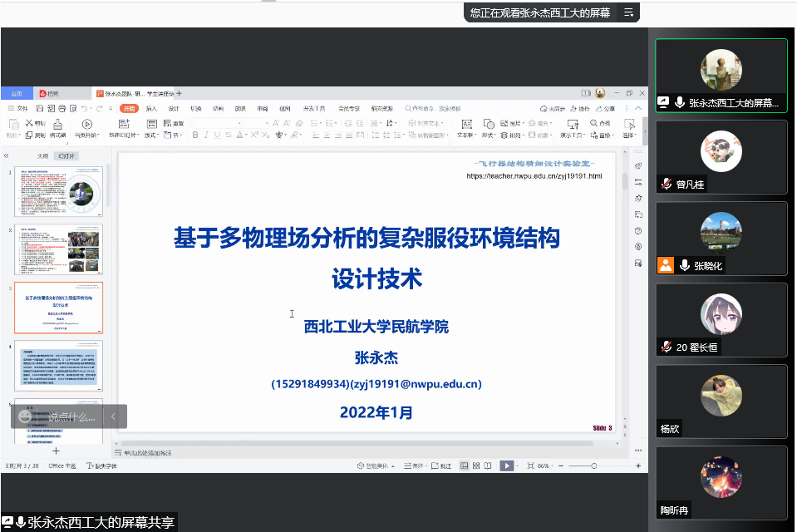The image size is (797, 532).
Task: Collapse the slide thumbnail panel chevrons
Action: [x=7, y=155]
